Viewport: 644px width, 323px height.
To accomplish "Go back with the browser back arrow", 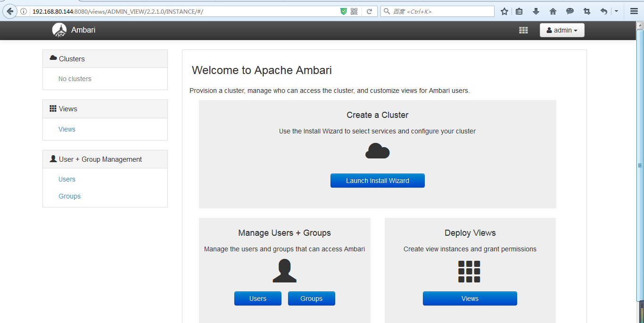I will [x=9, y=11].
